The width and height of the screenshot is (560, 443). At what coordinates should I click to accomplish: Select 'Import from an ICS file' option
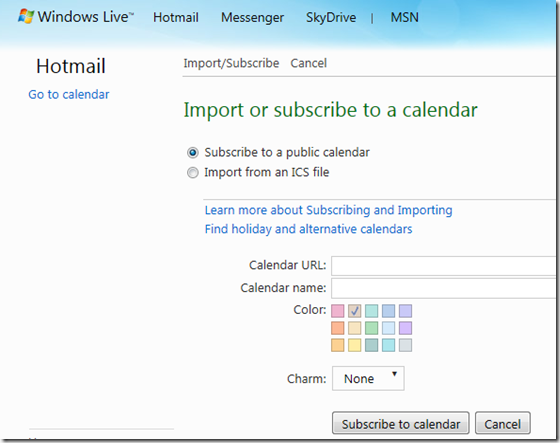(193, 173)
